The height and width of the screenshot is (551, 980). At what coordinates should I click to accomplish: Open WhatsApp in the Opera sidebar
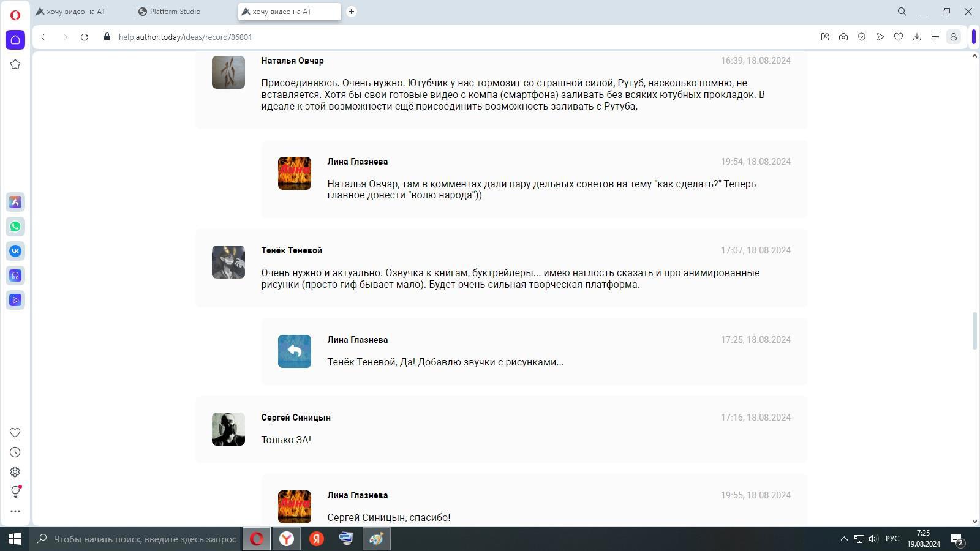[x=15, y=227]
